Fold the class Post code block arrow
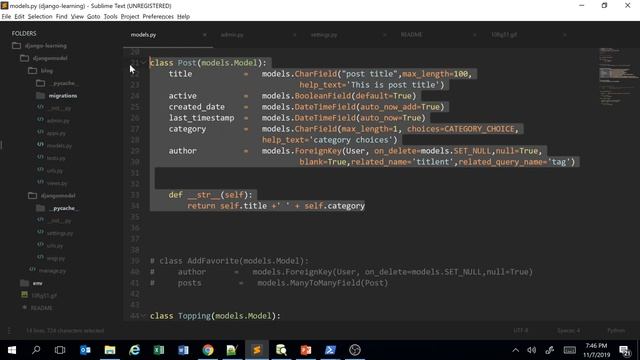The height and width of the screenshot is (360, 640). point(144,62)
